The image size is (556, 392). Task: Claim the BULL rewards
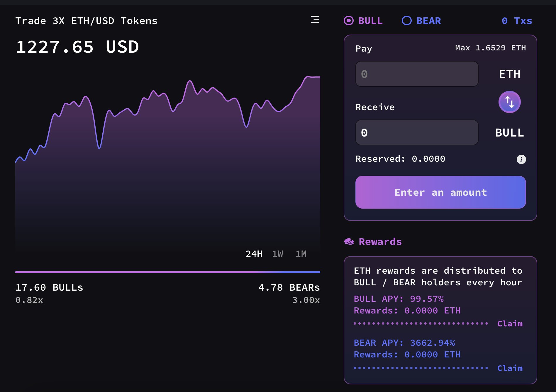coord(510,324)
